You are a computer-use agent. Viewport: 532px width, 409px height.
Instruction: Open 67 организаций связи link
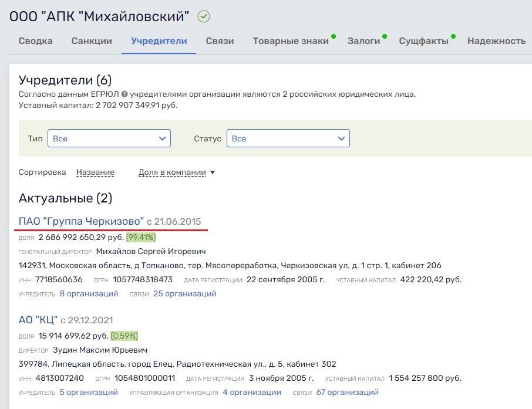click(x=348, y=393)
